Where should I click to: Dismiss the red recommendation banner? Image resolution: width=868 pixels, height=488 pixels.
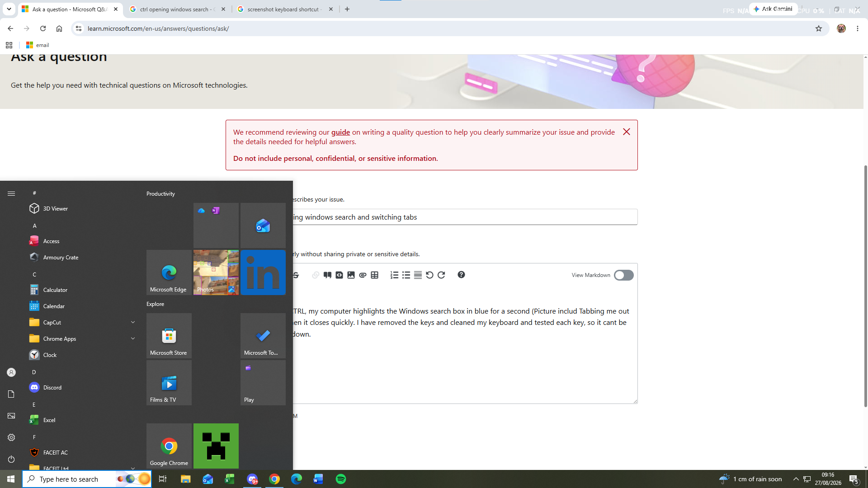pos(626,131)
